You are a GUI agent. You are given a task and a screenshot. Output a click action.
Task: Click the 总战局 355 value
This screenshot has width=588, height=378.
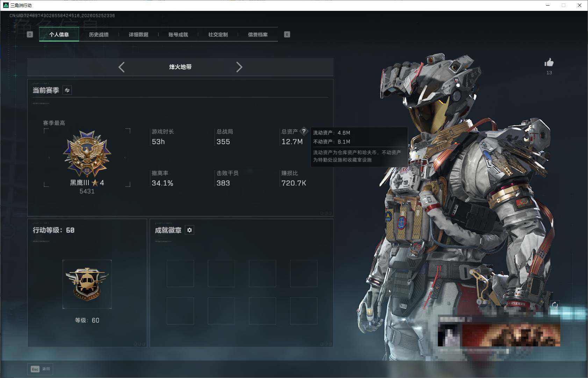coord(223,141)
